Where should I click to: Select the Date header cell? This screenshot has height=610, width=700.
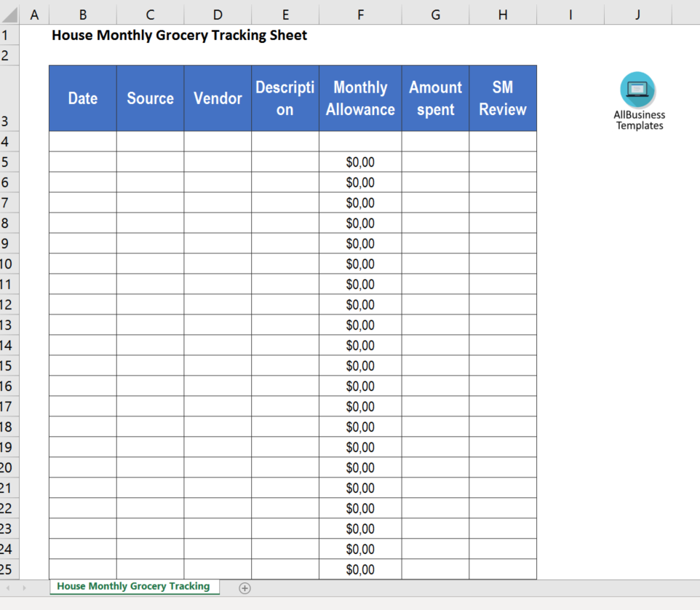click(82, 98)
